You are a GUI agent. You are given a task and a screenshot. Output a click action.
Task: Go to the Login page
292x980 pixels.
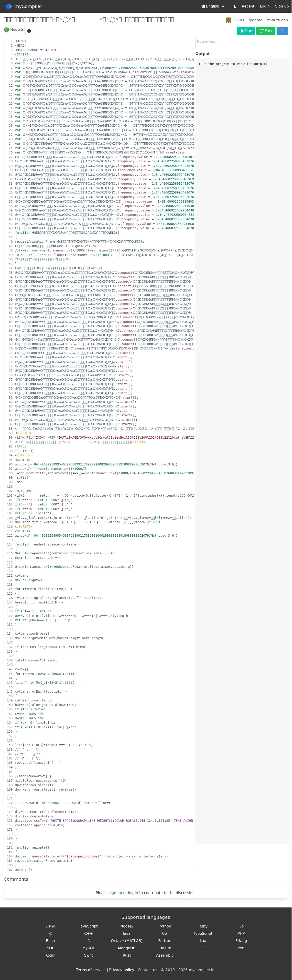(265, 6)
